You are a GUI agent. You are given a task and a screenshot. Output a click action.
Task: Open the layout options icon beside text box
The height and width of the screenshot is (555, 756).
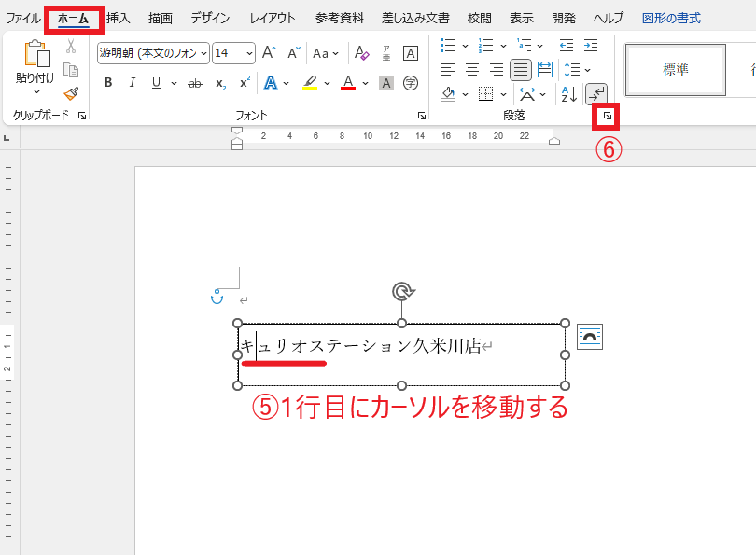[590, 337]
